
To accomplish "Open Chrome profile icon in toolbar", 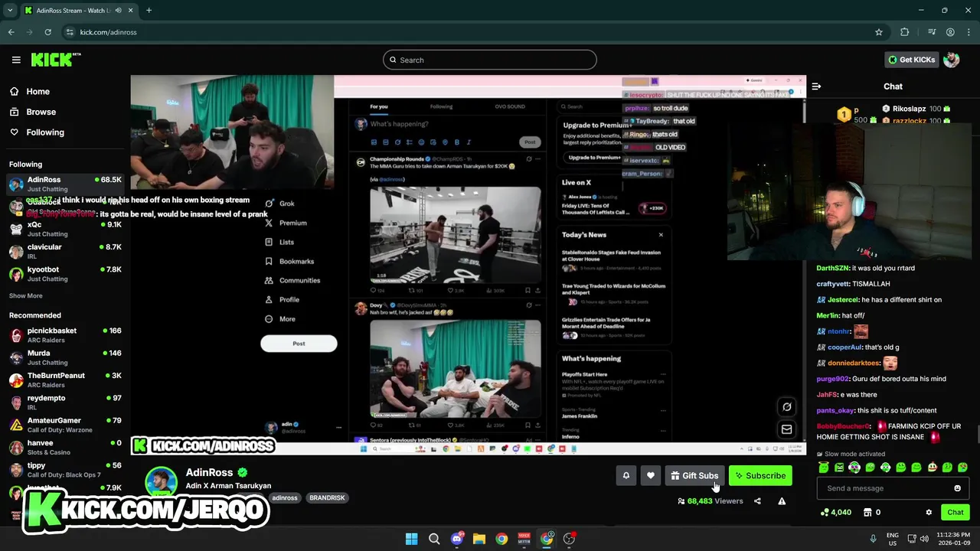I will pos(950,32).
